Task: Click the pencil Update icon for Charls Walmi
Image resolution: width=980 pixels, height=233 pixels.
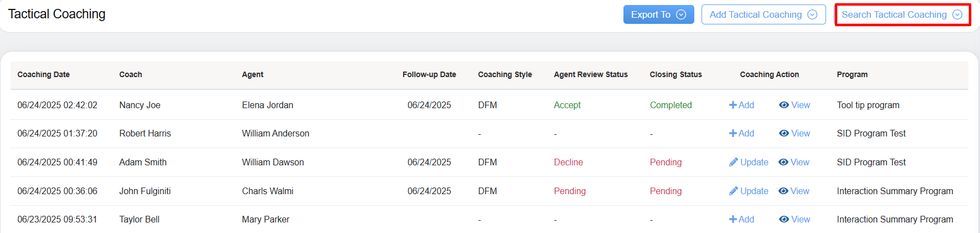Action: (734, 191)
